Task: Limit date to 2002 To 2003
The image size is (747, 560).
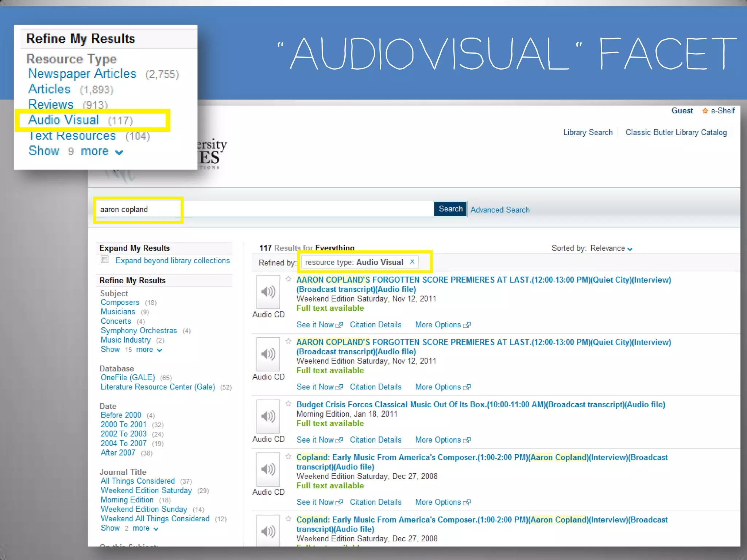Action: pyautogui.click(x=123, y=434)
